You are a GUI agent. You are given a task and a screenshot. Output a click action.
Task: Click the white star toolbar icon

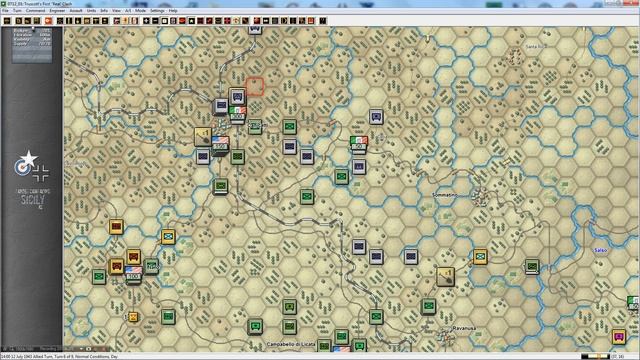pos(191,20)
